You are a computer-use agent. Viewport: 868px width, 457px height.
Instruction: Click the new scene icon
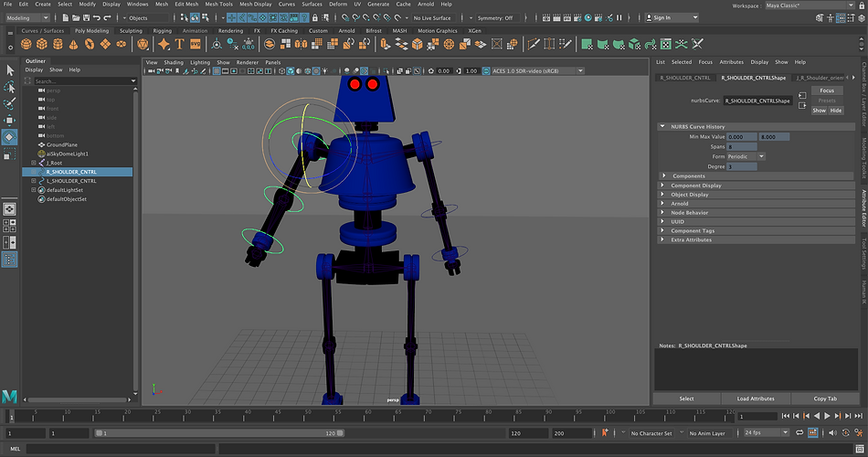point(66,17)
